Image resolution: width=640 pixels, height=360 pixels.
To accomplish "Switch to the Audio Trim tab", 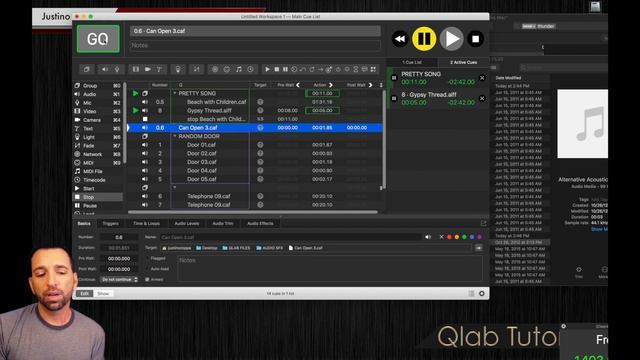I will tap(223, 224).
